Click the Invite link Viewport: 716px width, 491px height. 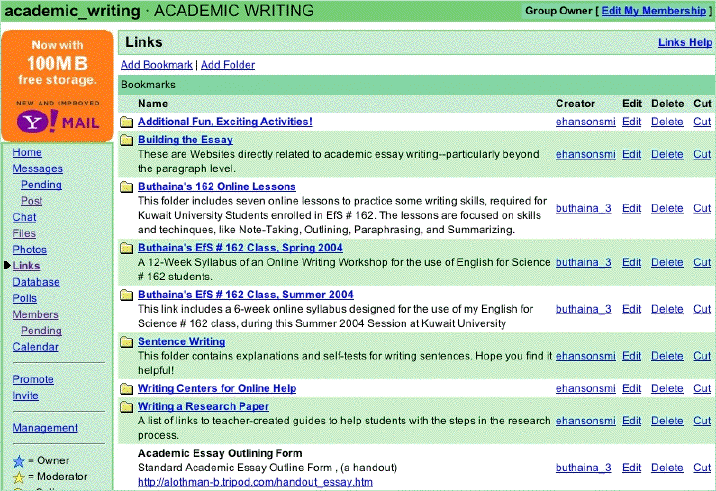click(x=26, y=396)
